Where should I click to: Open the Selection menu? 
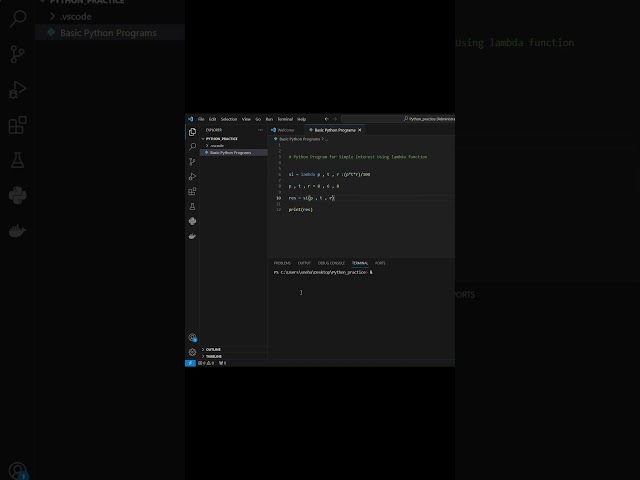229,119
